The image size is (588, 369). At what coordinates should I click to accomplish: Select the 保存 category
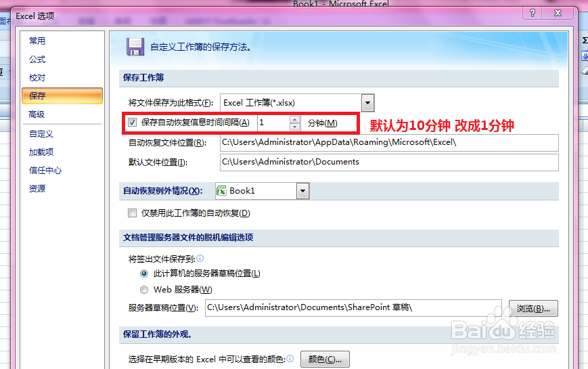[62, 95]
